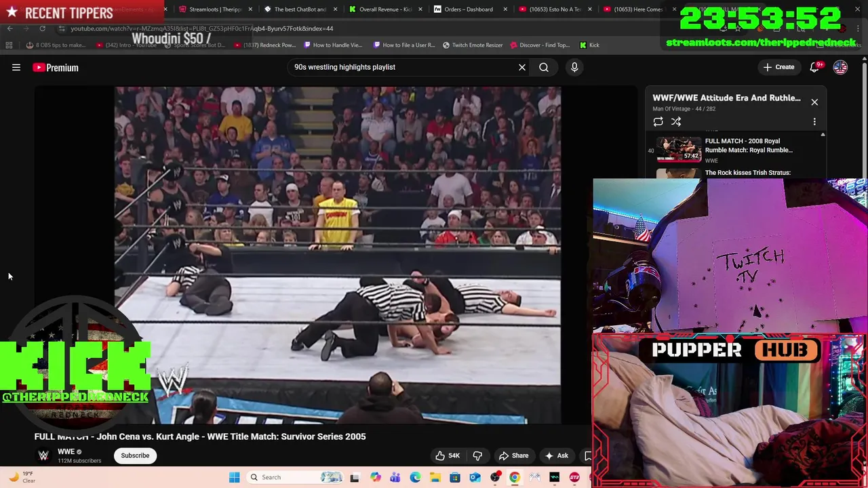Open 'How to Handle Vie...' bookmark
Screen dimensions: 868x488
coord(333,45)
